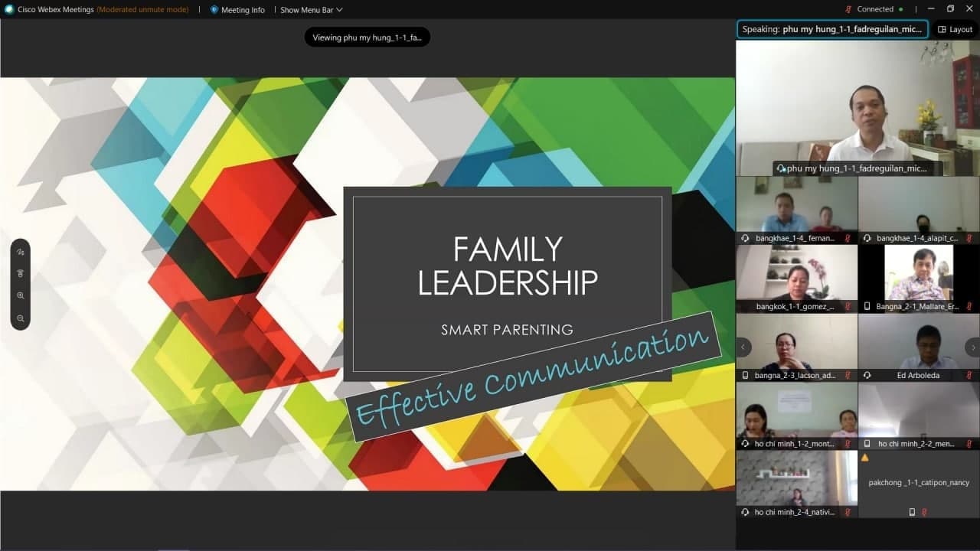980x551 pixels.
Task: Click the bangkok_1-1_gomez name label
Action: tap(795, 307)
